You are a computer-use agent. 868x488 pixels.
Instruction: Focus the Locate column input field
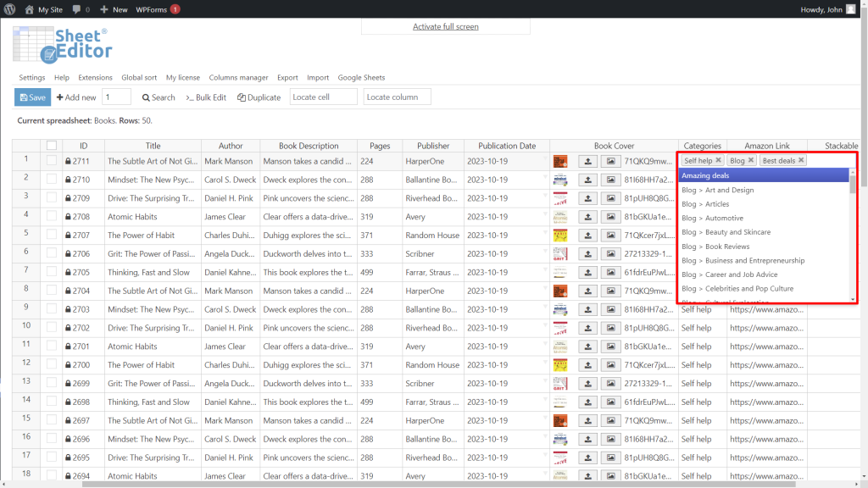[397, 97]
